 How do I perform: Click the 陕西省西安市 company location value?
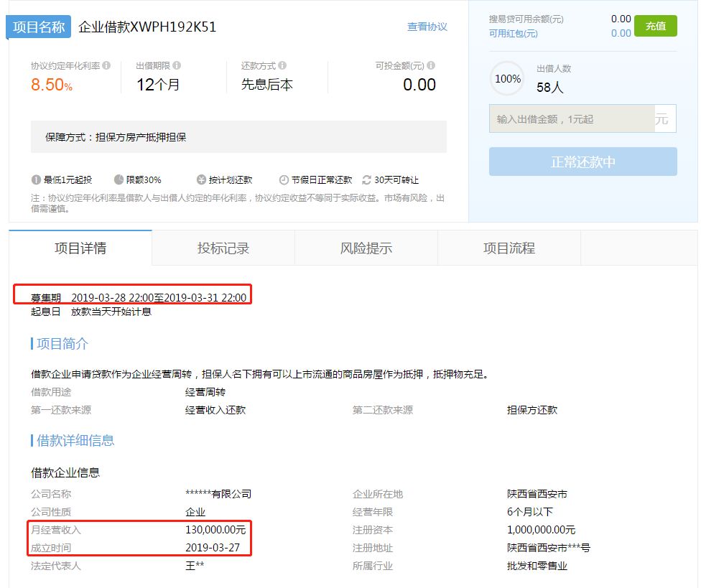pos(537,494)
